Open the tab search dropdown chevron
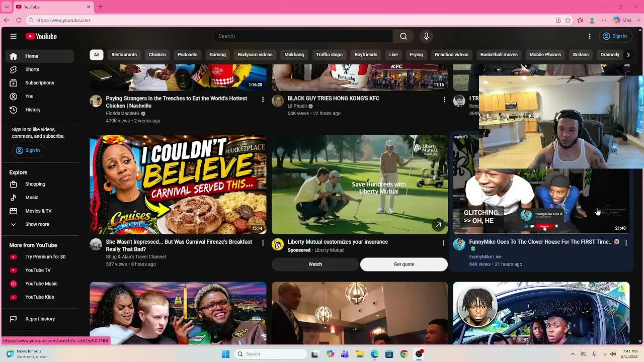The image size is (644, 362). click(7, 7)
